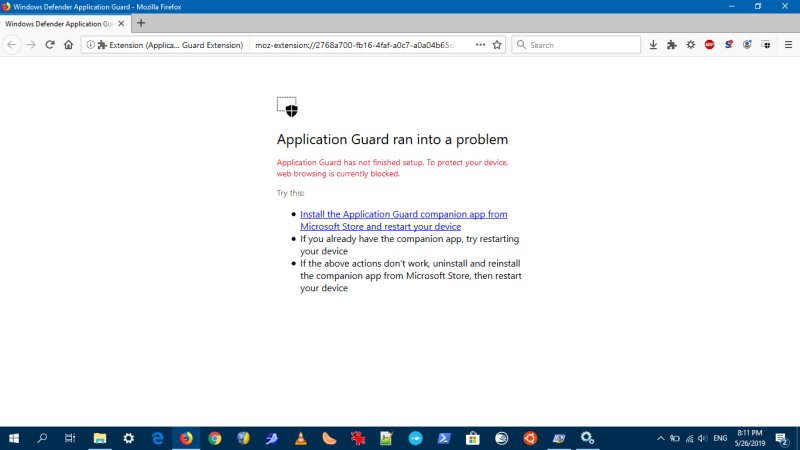Click the "Application Guard ran into a problem" heading

point(392,139)
